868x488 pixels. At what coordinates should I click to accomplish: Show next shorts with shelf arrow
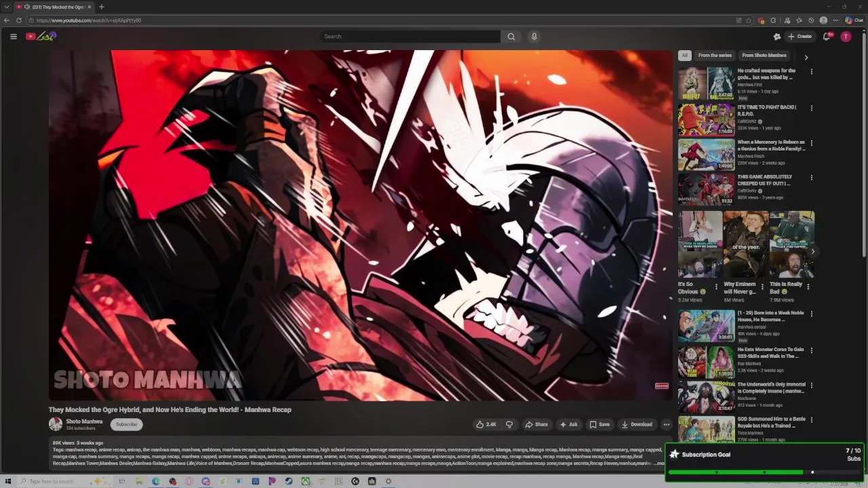click(812, 251)
